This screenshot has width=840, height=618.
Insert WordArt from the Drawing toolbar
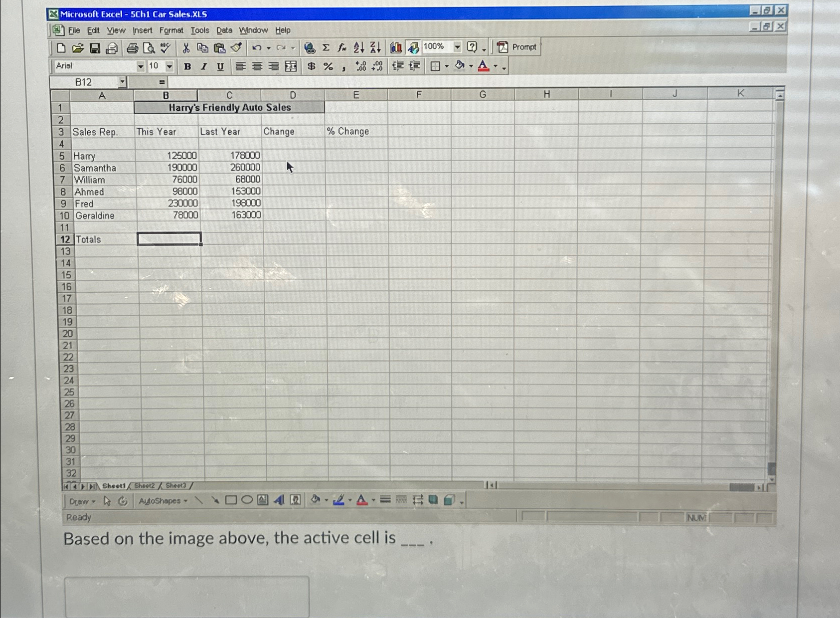(x=279, y=500)
